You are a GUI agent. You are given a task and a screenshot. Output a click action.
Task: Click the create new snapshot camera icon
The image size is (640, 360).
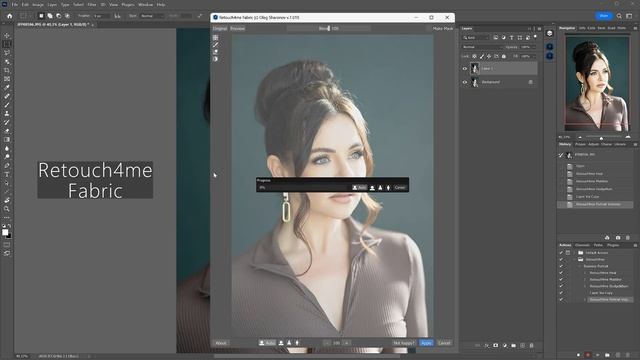[618, 238]
